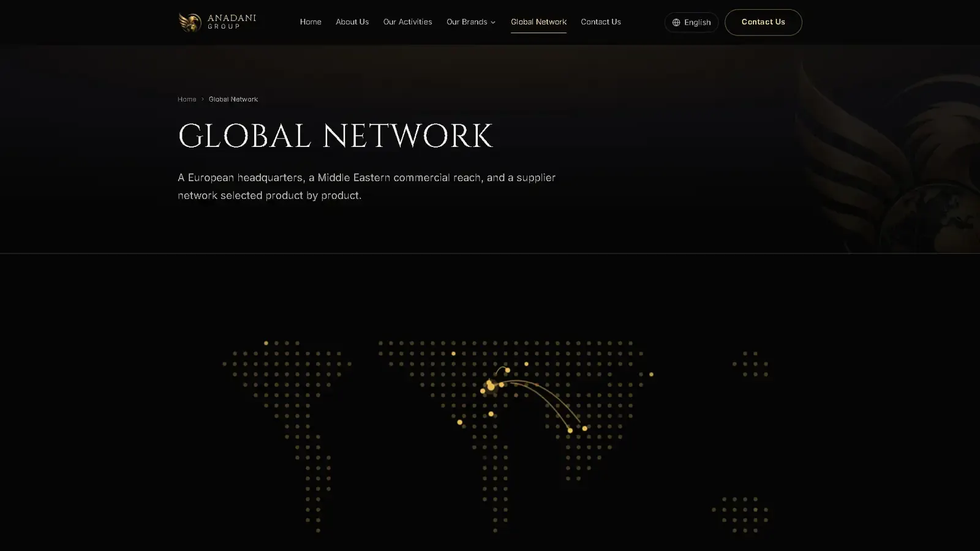Click the European headquarters description paragraph

pos(367,186)
